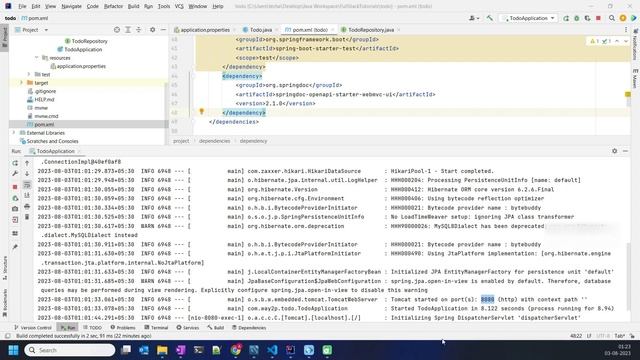
Task: Open Search Everywhere magnifier icon
Action: coord(612,18)
